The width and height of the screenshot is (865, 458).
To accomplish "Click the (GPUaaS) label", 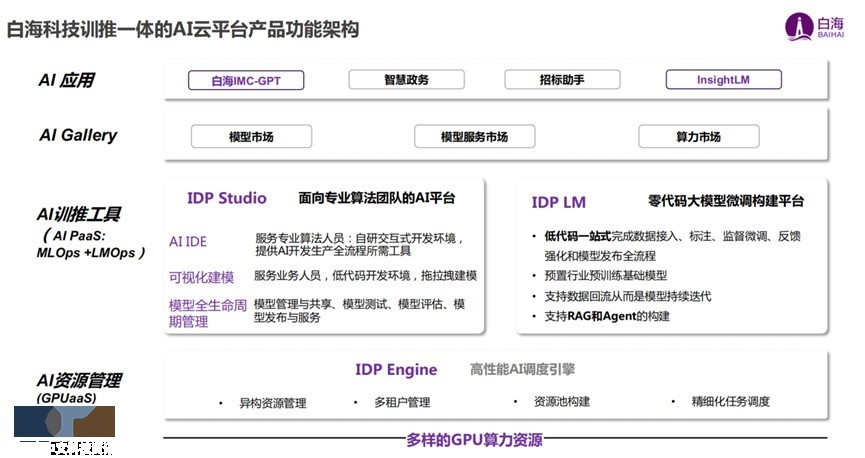I will (66, 398).
